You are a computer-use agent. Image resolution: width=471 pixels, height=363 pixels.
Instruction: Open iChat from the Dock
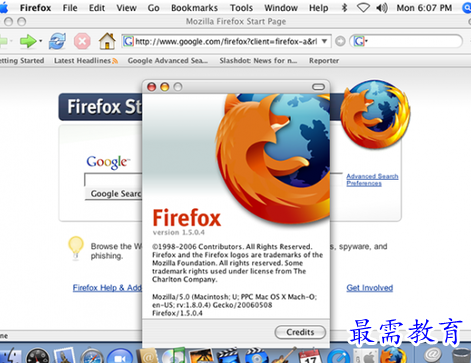[x=120, y=356]
